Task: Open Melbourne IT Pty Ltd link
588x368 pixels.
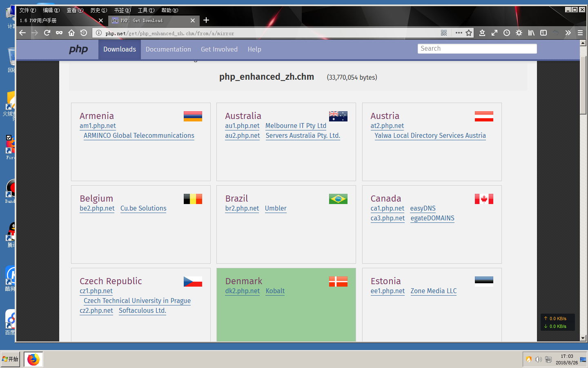Action: click(296, 126)
